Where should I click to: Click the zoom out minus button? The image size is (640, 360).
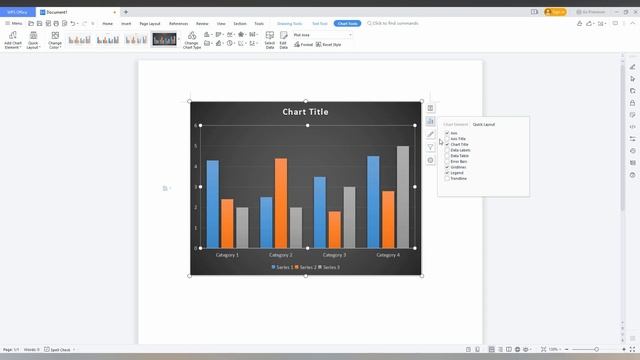point(567,349)
